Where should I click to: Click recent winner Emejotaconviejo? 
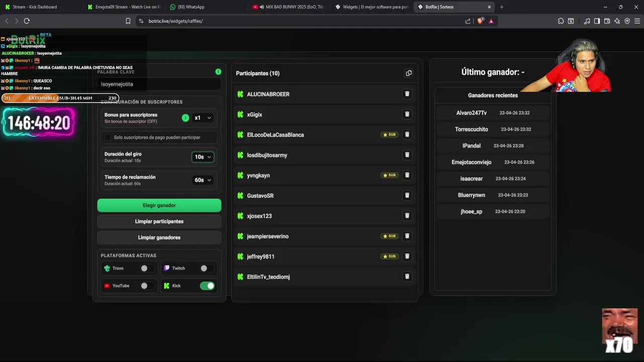471,162
